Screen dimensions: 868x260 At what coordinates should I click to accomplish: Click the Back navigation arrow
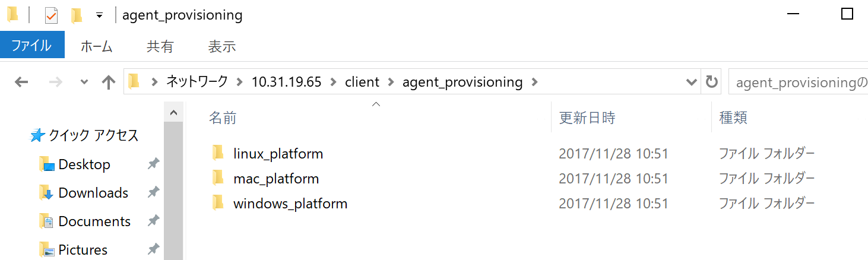(21, 83)
